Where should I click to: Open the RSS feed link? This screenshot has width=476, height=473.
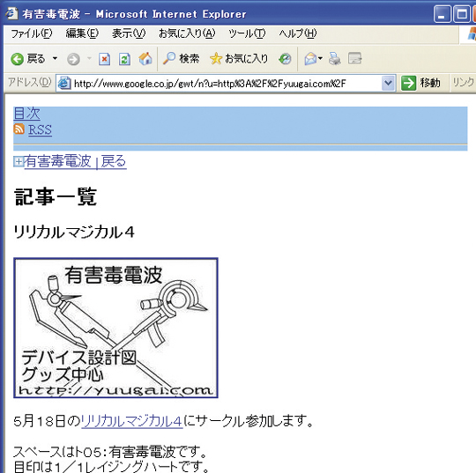(x=40, y=129)
